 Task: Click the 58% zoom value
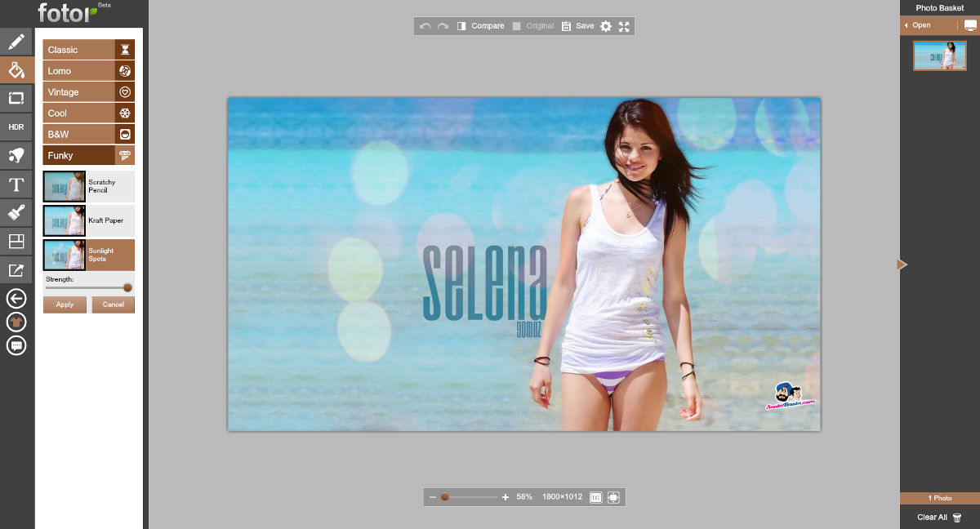point(524,497)
